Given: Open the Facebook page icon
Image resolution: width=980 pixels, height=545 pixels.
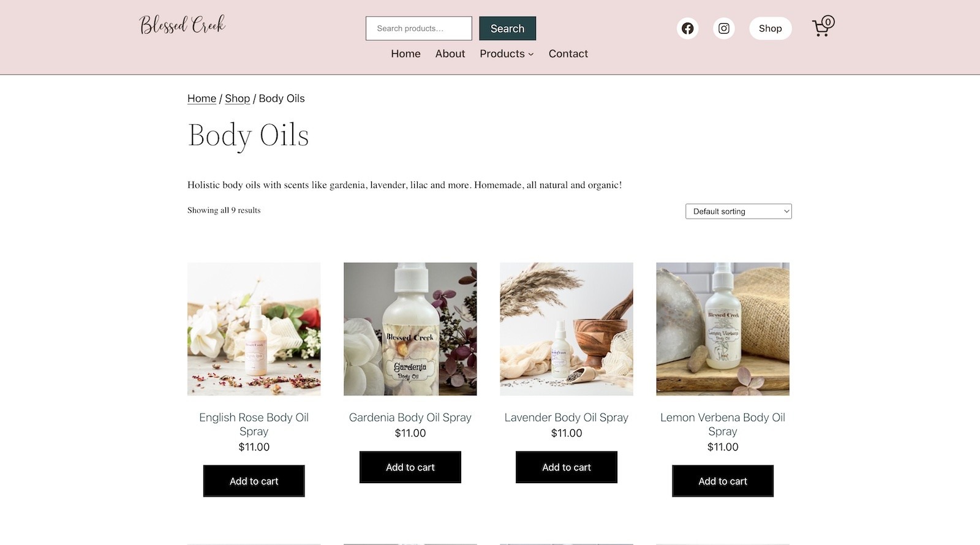Looking at the screenshot, I should 687,28.
